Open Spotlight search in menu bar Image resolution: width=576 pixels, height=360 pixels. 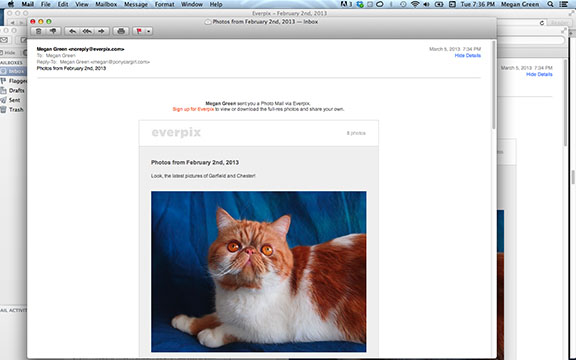[550, 4]
